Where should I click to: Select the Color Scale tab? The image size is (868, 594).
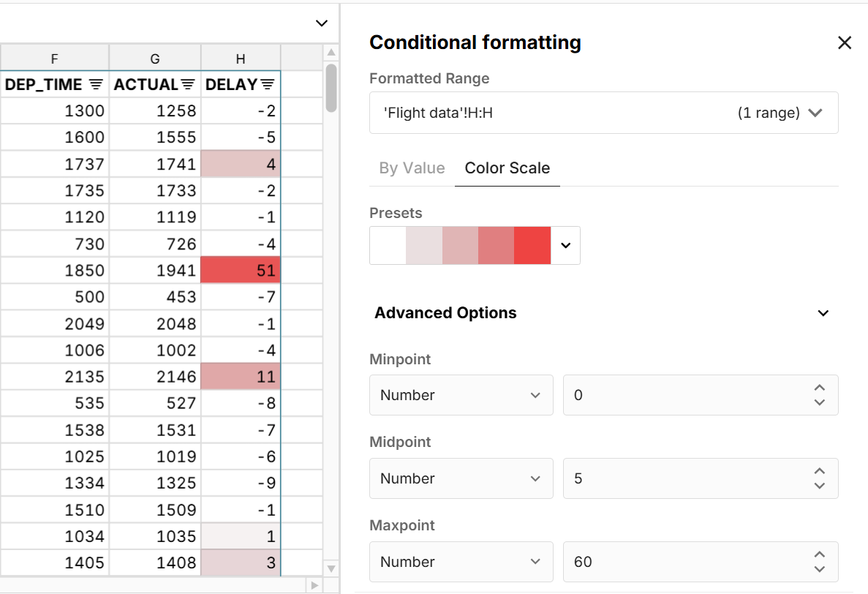(x=507, y=168)
